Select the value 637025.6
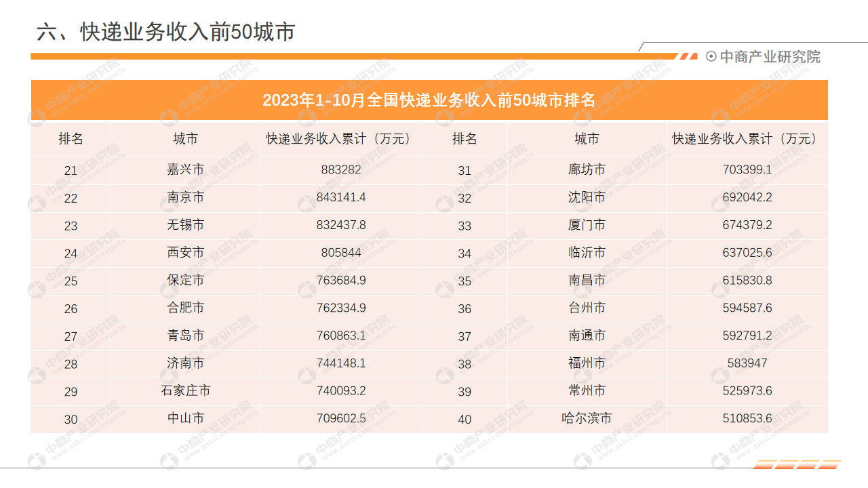 click(x=747, y=252)
